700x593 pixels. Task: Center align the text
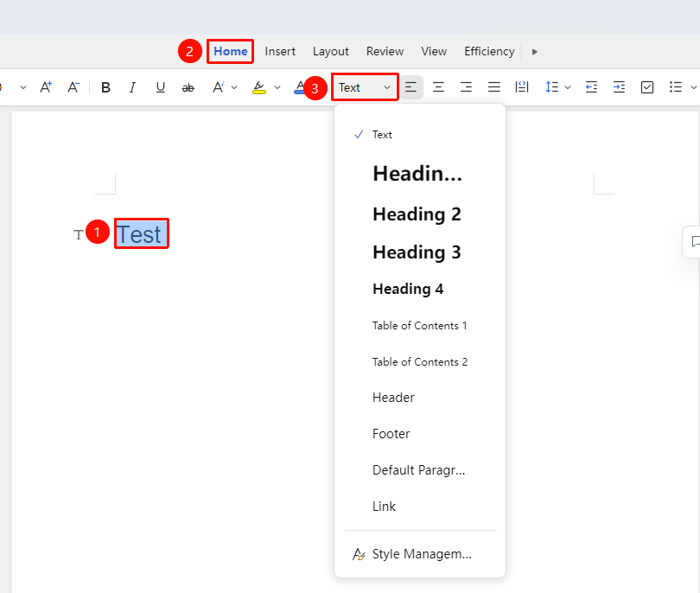(438, 87)
